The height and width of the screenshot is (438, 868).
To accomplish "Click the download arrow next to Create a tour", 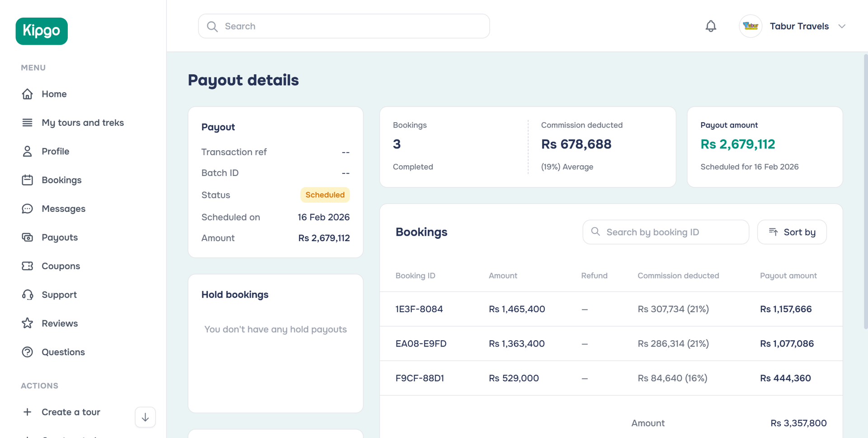I will tap(145, 417).
